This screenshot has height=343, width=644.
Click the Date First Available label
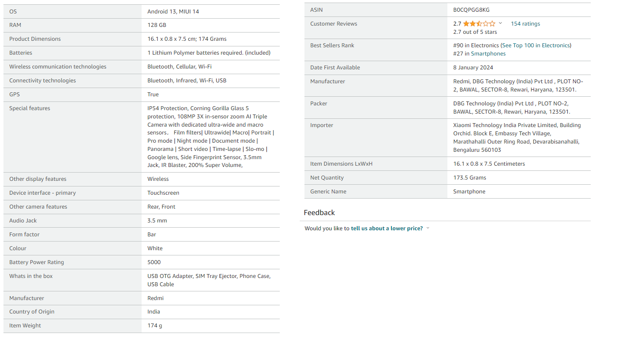(335, 68)
